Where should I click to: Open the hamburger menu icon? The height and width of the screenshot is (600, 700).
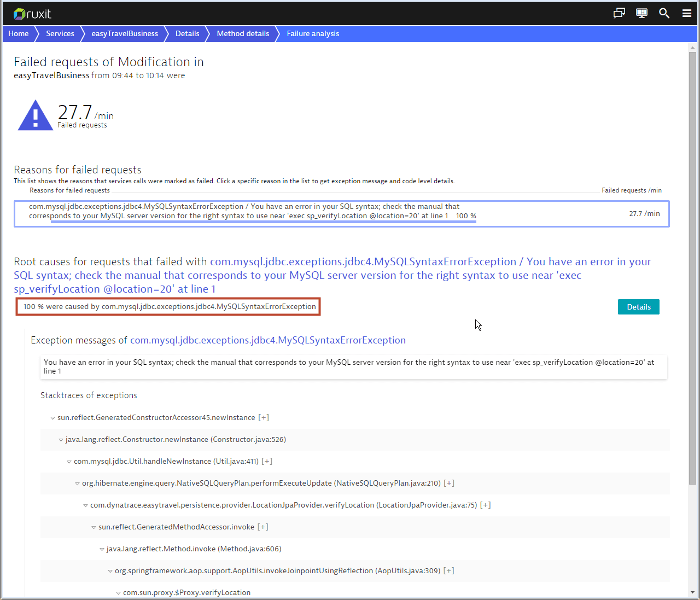(x=687, y=13)
